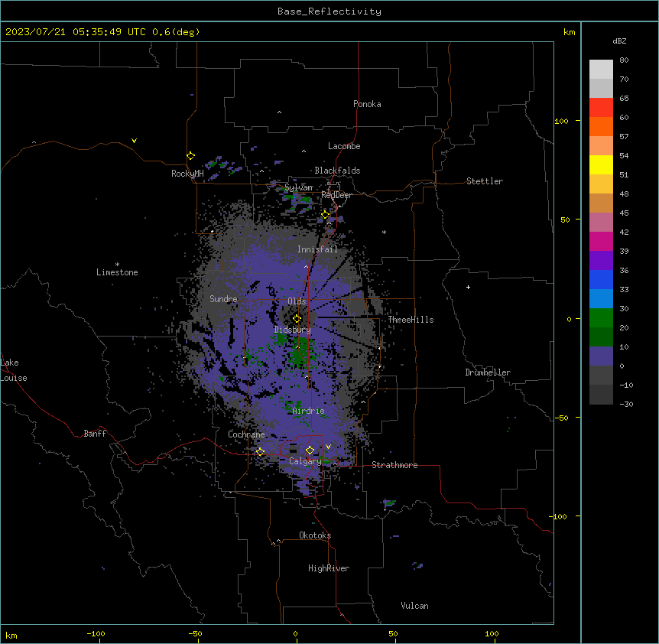
Task: Click the Calgary city label
Action: pos(305,461)
